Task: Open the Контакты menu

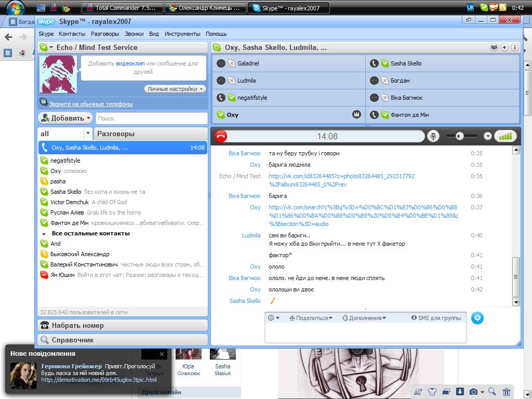Action: pos(72,34)
